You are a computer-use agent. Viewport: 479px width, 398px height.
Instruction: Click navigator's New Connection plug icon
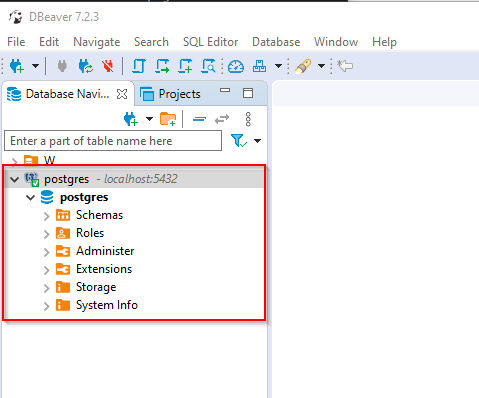(131, 119)
